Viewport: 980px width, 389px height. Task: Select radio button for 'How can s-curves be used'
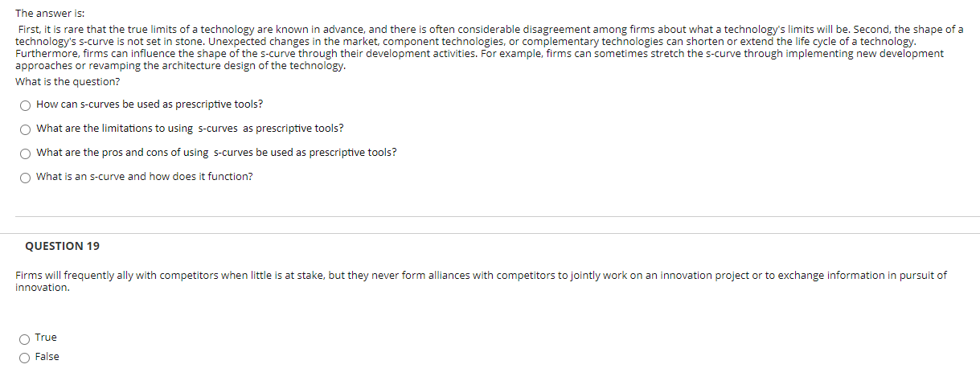[x=26, y=105]
